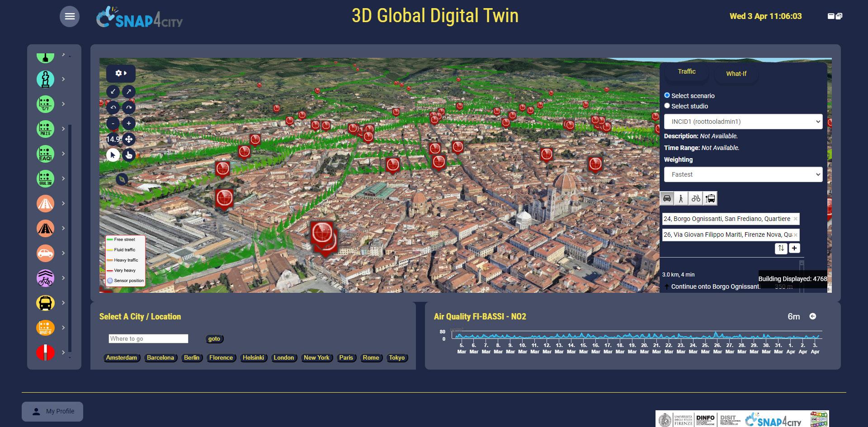Expand the WHAT-IF menu chevron
Screen dimensions: 868x427
[63, 328]
